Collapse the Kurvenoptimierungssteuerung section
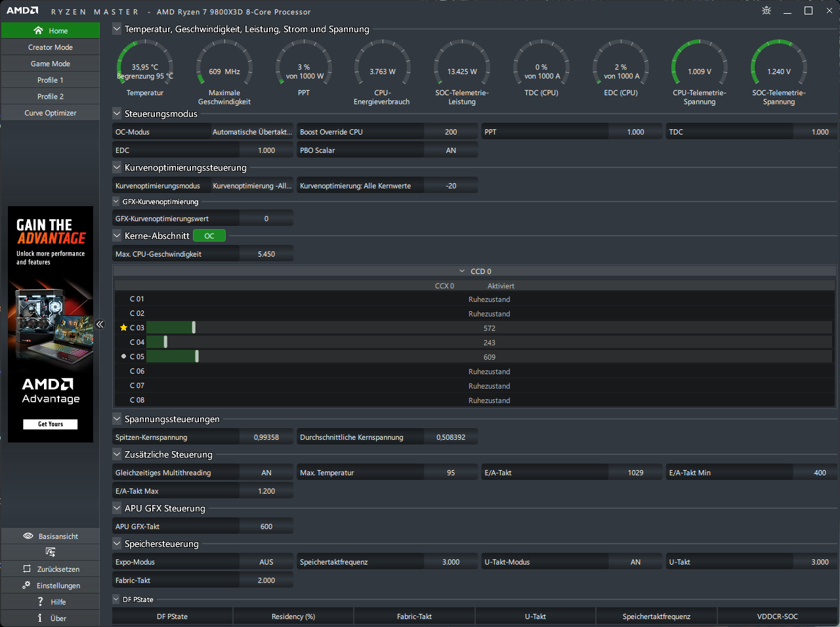The image size is (840, 627). 117,167
